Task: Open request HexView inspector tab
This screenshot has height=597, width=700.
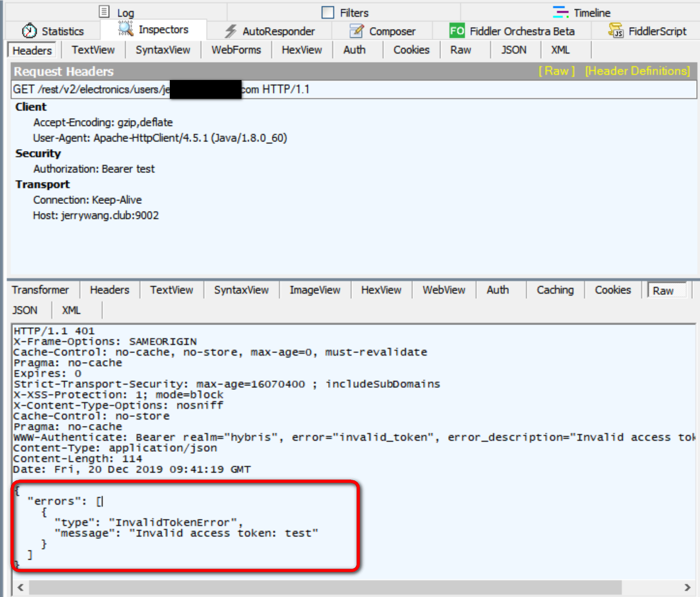Action: [302, 50]
